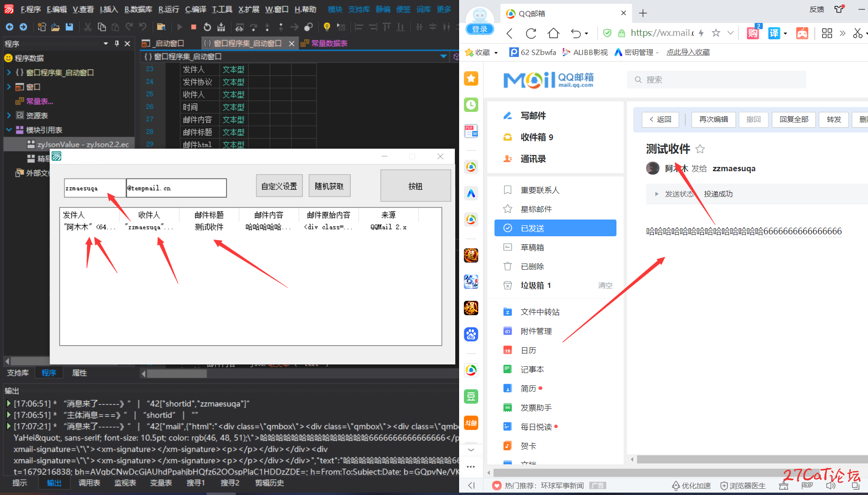Expand the 发送状态 disclosure triangle
This screenshot has height=495, width=868.
(x=657, y=194)
